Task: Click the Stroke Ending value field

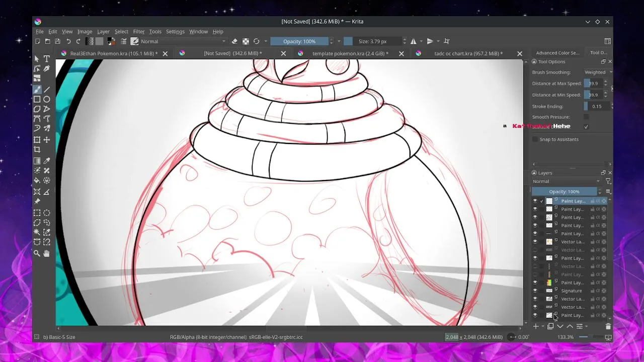Action: point(597,107)
